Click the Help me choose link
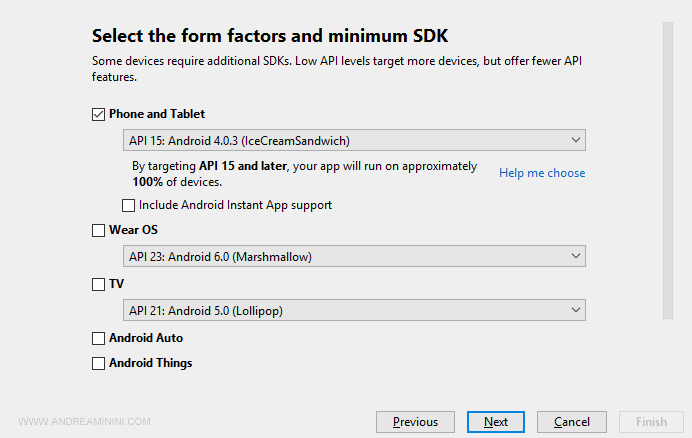 [x=542, y=173]
